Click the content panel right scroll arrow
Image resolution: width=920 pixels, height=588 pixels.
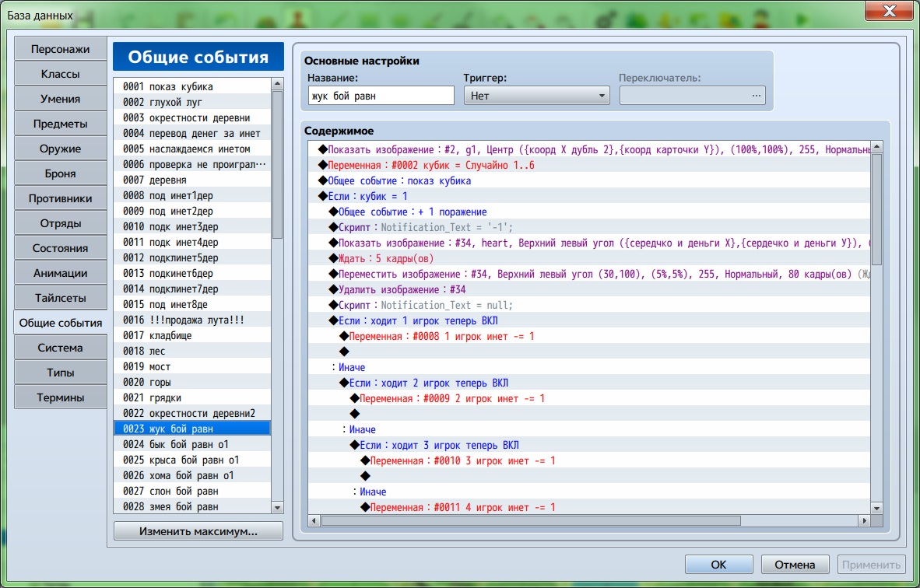pos(863,520)
